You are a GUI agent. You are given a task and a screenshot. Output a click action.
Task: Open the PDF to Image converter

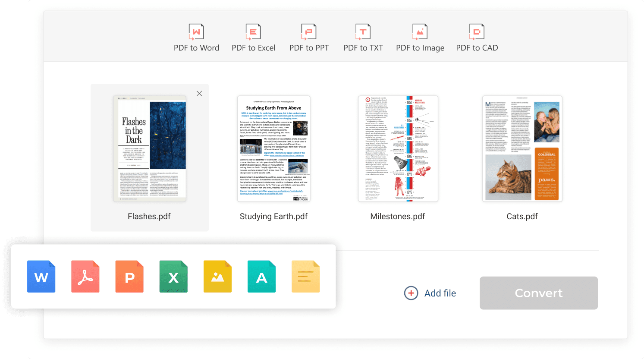pos(420,32)
